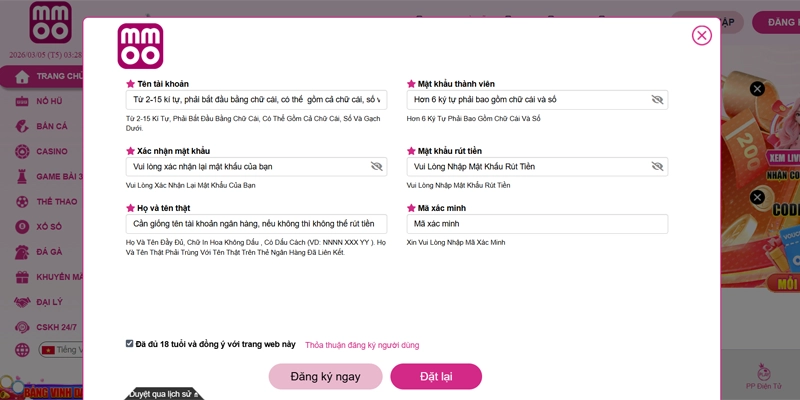Click the MMOO logo in the dialog
The height and width of the screenshot is (400, 800).
click(140, 46)
